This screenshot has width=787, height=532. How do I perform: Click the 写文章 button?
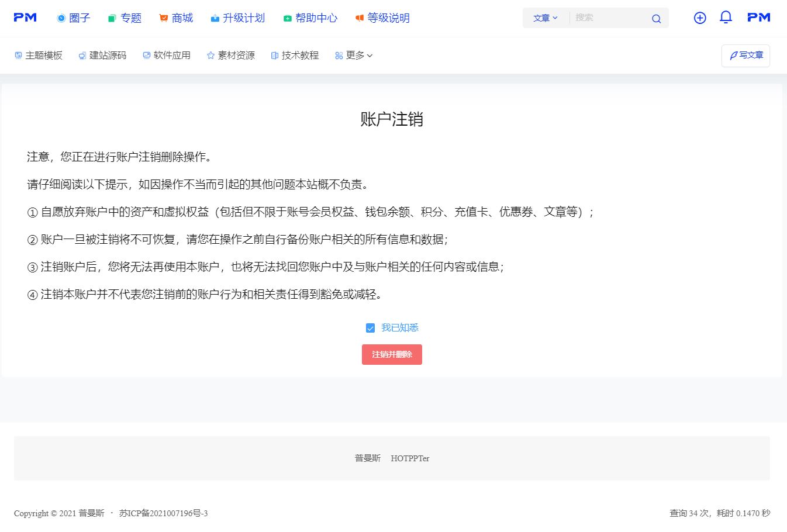[745, 56]
